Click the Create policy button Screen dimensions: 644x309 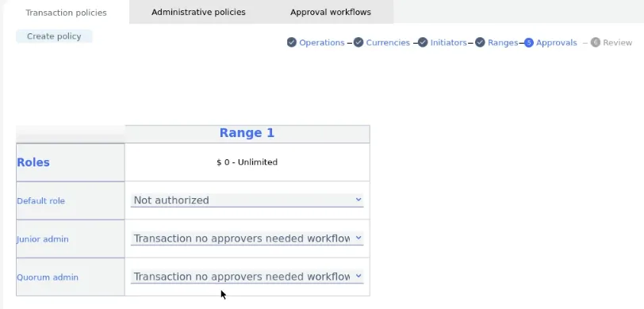point(54,36)
